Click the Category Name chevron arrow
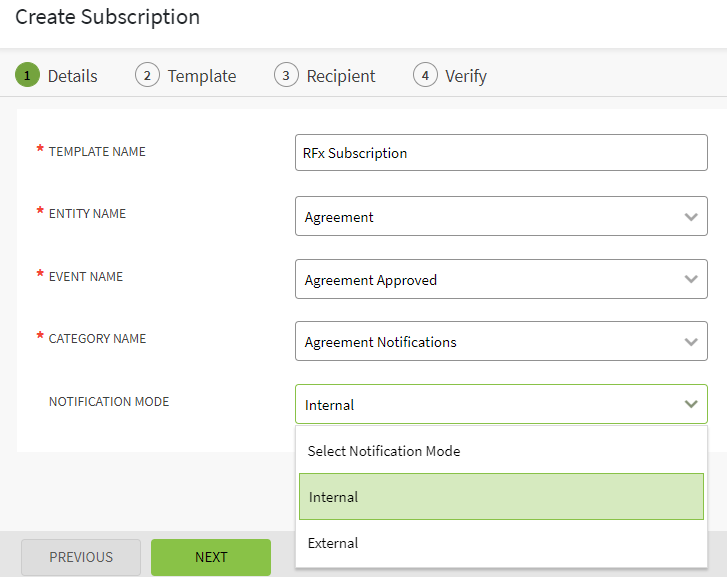 [x=690, y=342]
